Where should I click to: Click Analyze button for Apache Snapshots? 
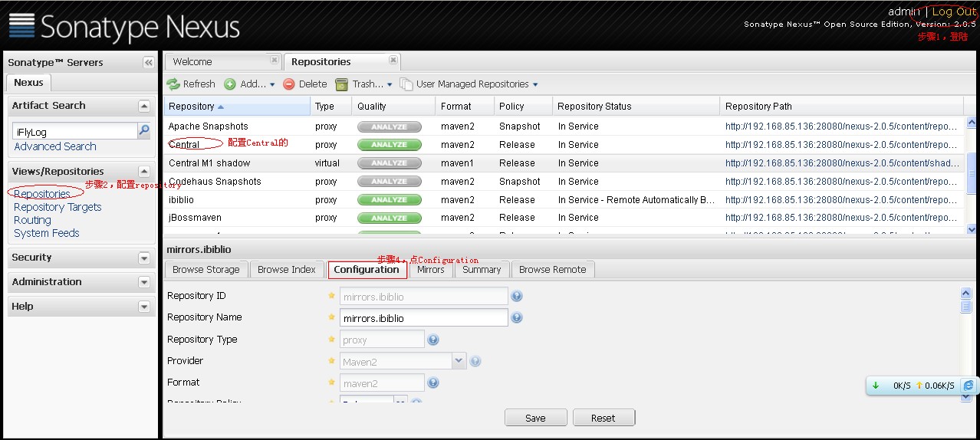click(x=390, y=126)
